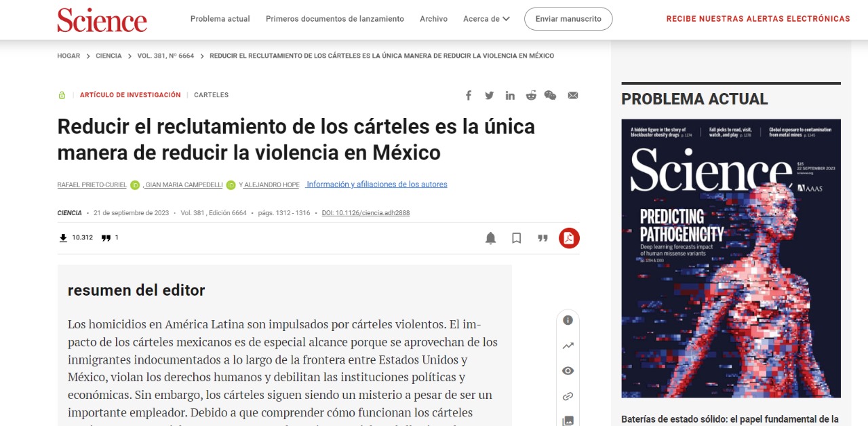Click the downloads count icon

(x=63, y=237)
